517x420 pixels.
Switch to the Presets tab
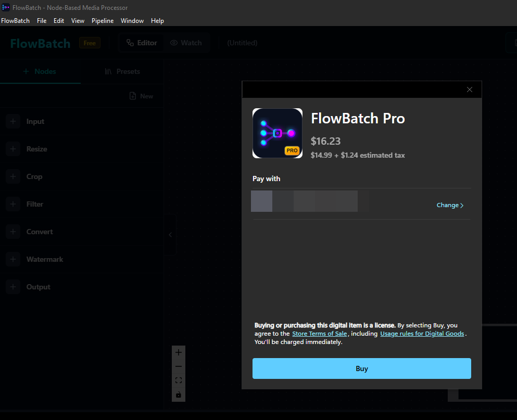coord(122,71)
